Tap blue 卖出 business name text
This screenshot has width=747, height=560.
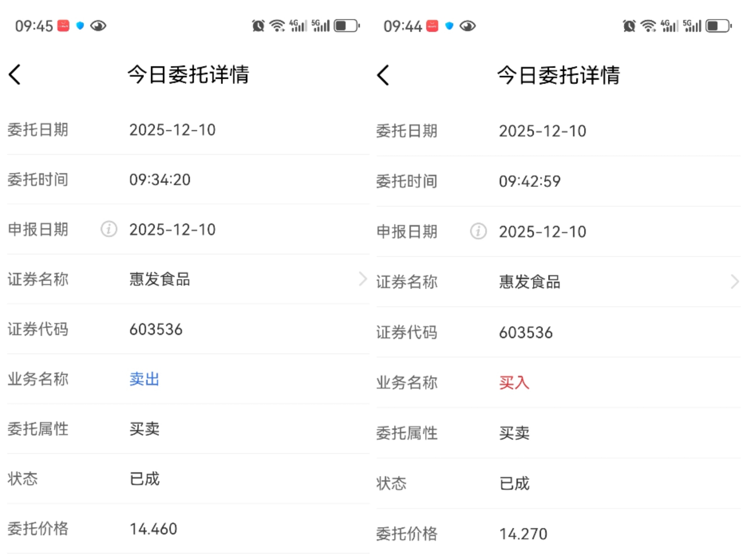point(144,379)
